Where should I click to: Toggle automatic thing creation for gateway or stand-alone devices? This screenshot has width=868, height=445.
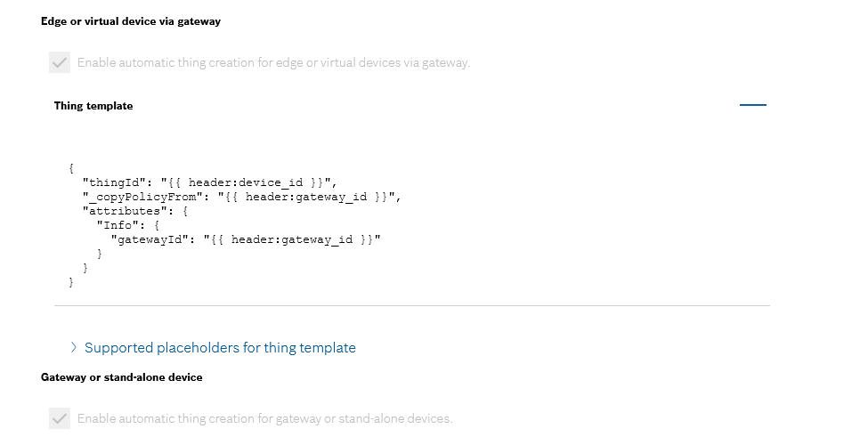click(x=60, y=418)
